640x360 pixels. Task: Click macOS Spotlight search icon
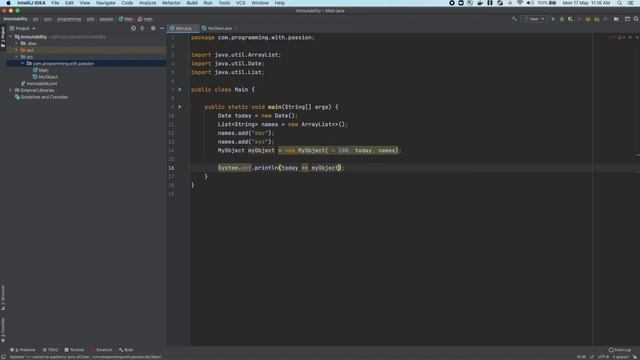[x=620, y=3]
